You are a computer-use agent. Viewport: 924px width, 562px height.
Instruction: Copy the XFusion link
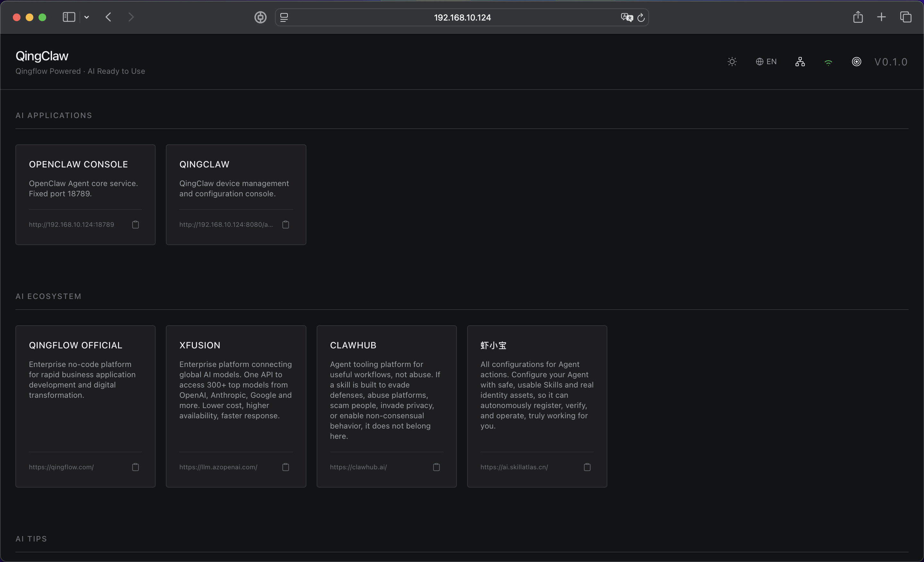(286, 467)
